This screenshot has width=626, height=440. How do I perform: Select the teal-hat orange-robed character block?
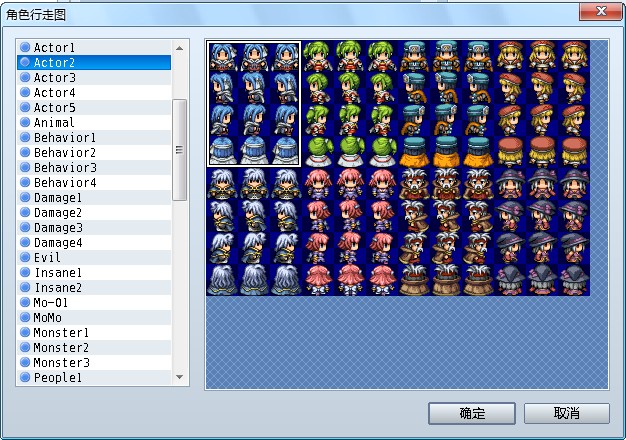pyautogui.click(x=446, y=104)
